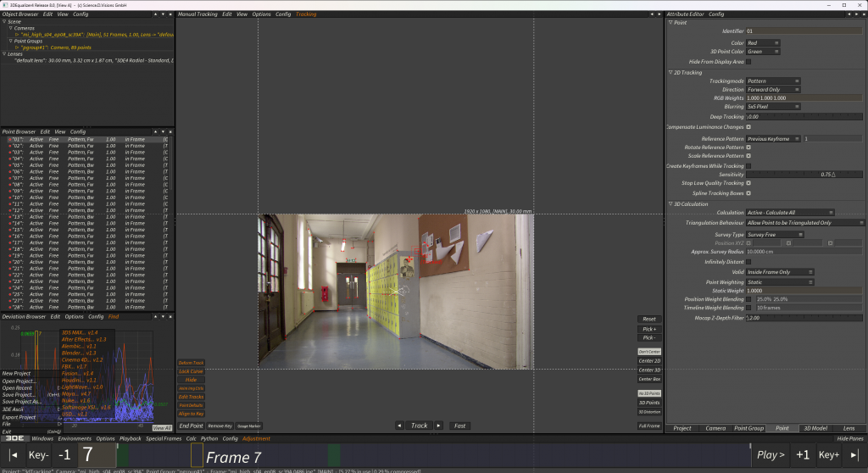Enable Infinitely Distant checkbox
Image resolution: width=868 pixels, height=473 pixels.
point(748,262)
